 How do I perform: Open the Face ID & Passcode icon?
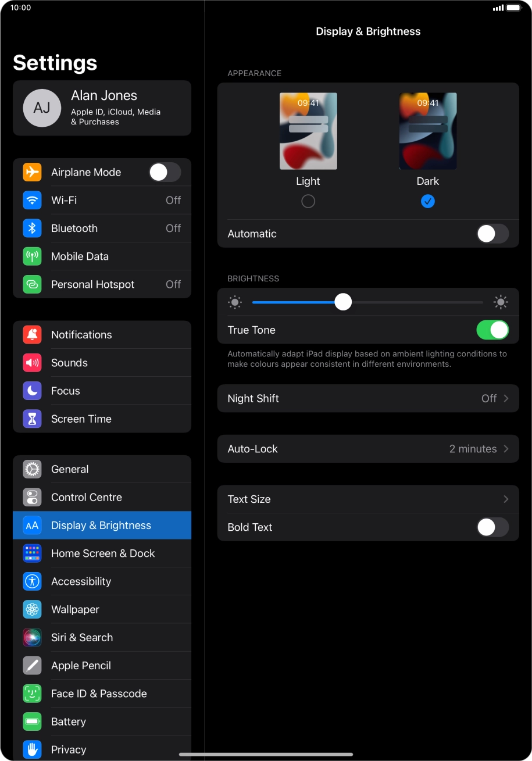click(x=32, y=694)
